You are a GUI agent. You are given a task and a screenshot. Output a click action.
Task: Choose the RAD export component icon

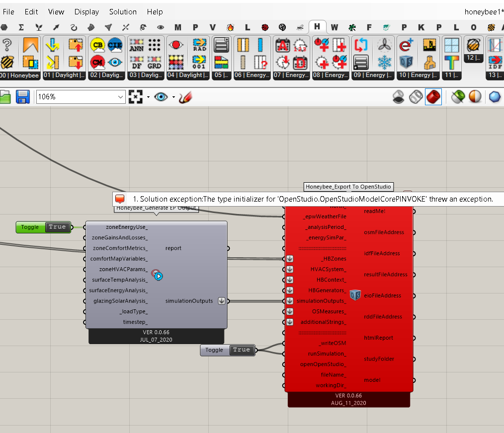[x=199, y=45]
